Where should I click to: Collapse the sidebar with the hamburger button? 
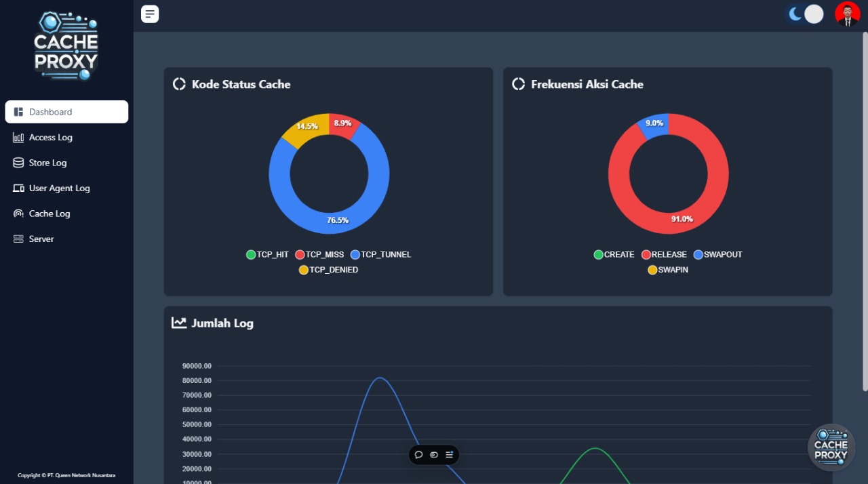point(150,14)
